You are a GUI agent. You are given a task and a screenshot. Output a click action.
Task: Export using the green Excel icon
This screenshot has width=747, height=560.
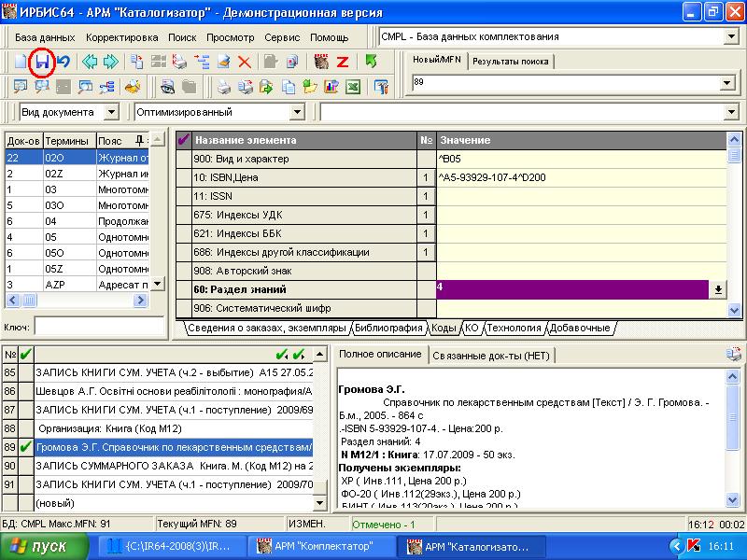(x=353, y=88)
